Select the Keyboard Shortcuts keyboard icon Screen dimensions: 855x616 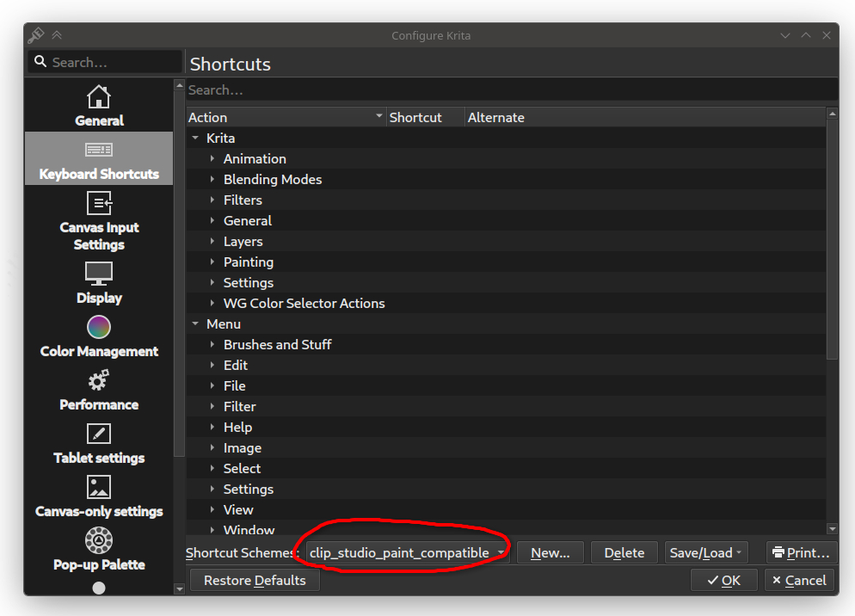pos(99,150)
